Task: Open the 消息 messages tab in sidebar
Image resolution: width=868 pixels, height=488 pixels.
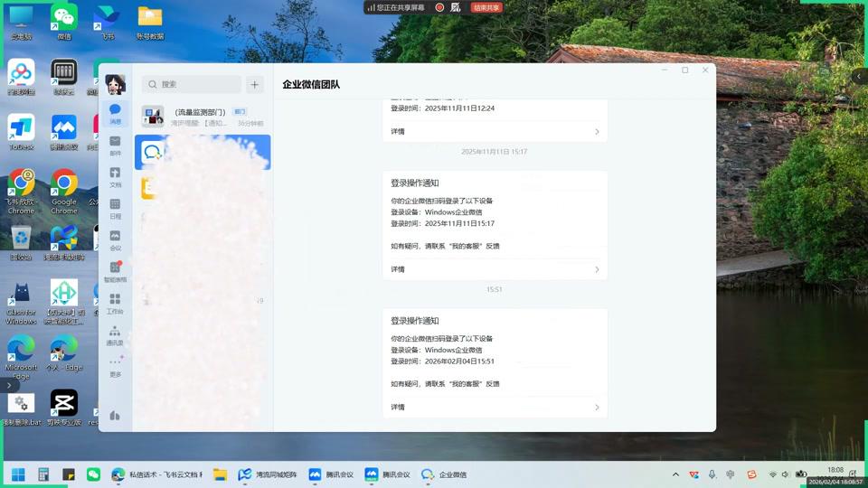Action: pyautogui.click(x=115, y=113)
